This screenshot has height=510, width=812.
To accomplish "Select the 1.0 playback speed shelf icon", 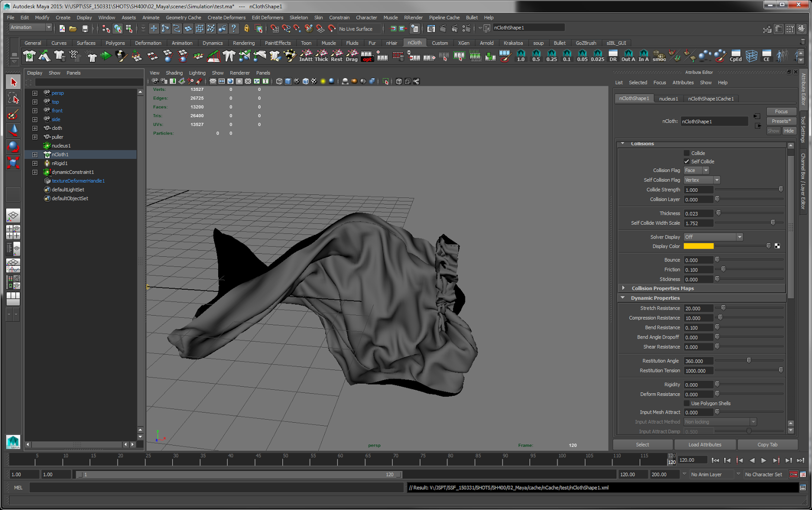I will 521,56.
